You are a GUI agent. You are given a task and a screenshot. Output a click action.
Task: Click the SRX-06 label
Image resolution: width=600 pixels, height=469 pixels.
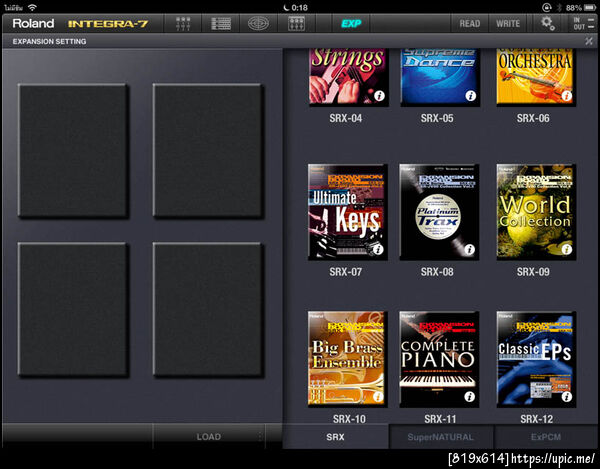point(533,118)
